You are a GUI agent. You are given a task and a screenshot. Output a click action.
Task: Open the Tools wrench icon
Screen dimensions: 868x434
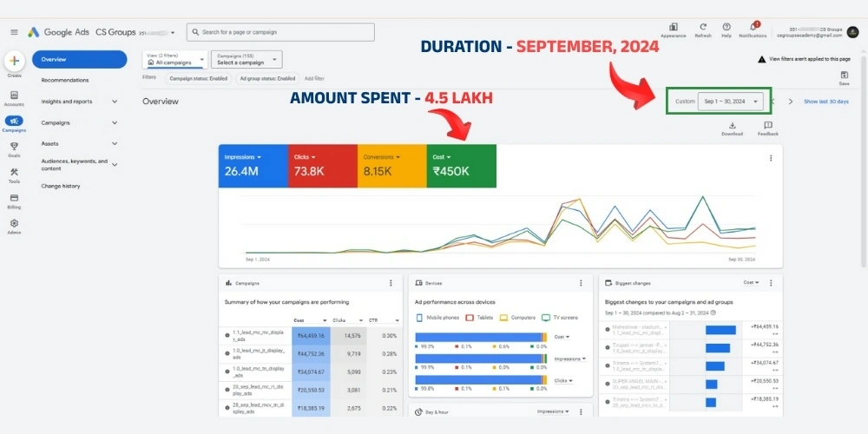[14, 171]
